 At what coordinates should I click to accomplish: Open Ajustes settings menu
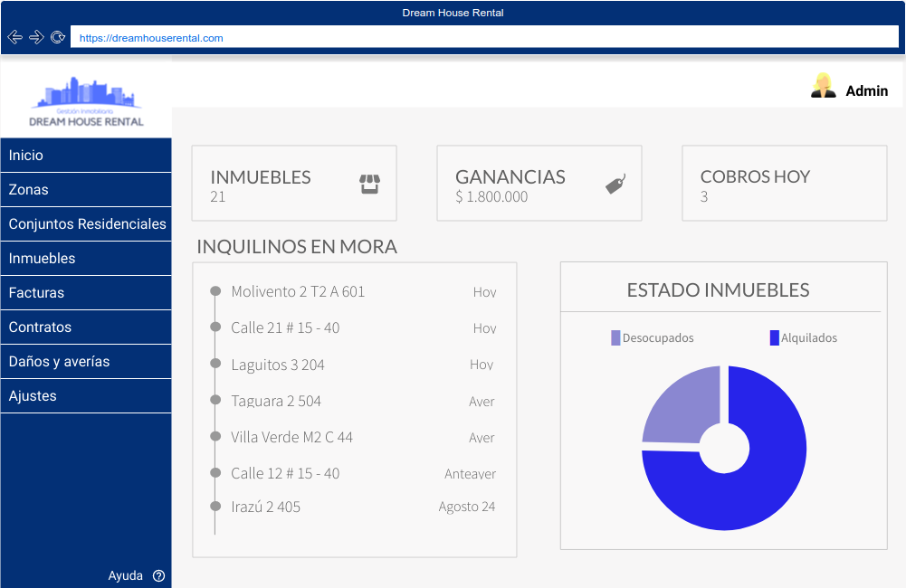click(x=86, y=396)
